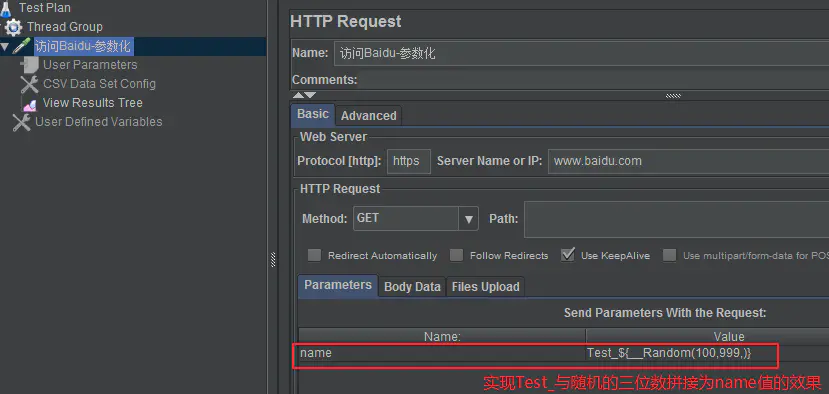Click the Test_${__Random(100,999,)} value cell
This screenshot has width=829, height=394.
(707, 353)
